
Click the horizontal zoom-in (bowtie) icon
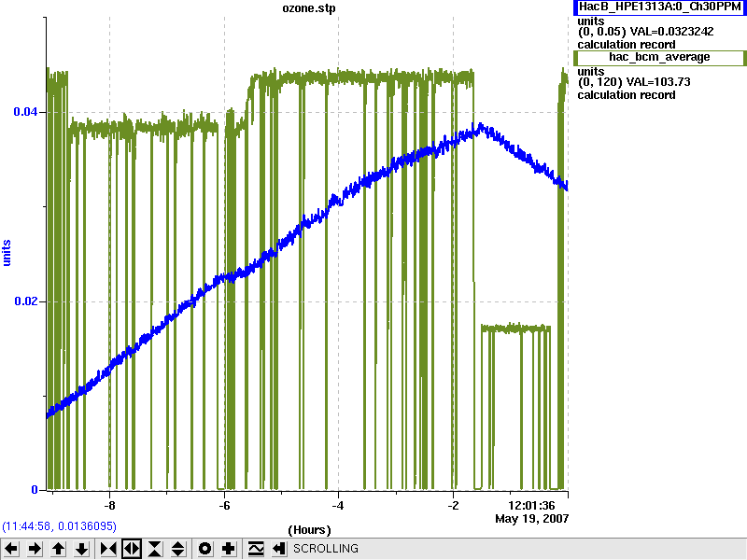coord(108,549)
